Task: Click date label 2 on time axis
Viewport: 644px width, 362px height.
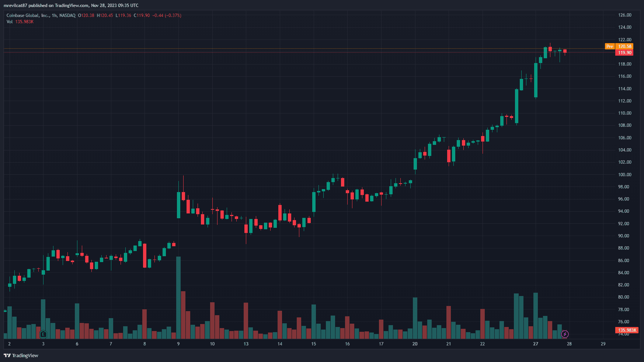Action: click(x=9, y=344)
